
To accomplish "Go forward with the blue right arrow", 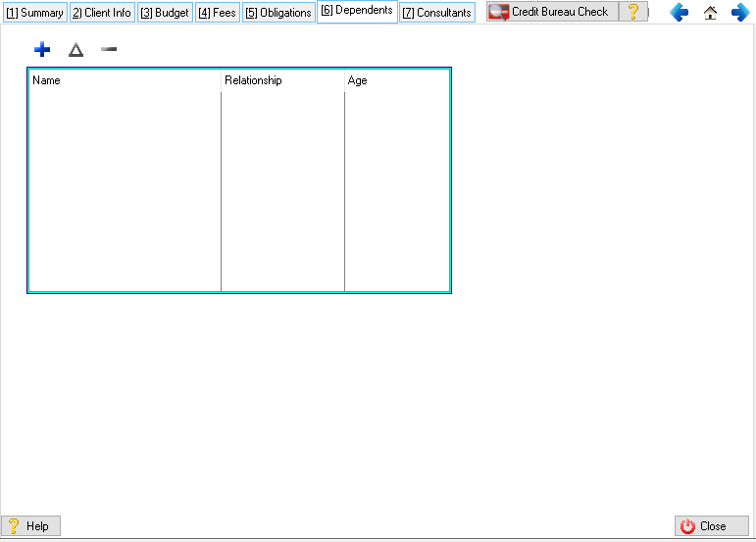I will pyautogui.click(x=740, y=13).
